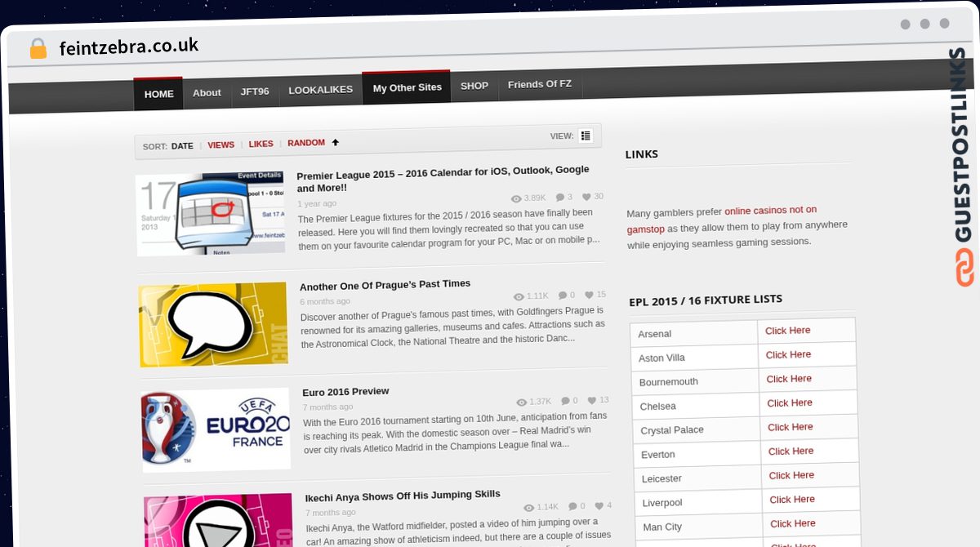This screenshot has height=547, width=980.
Task: Click Here for Arsenal fixture list
Action: pyautogui.click(x=788, y=331)
